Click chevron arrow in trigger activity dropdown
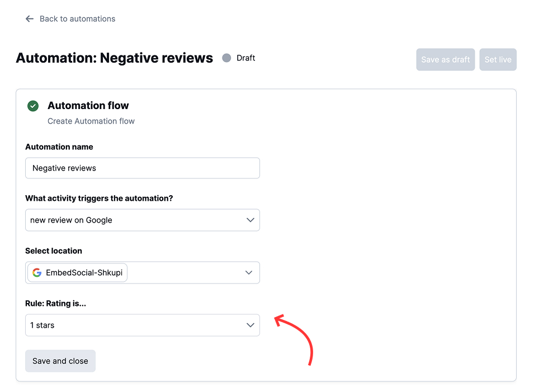The image size is (534, 392). point(251,220)
